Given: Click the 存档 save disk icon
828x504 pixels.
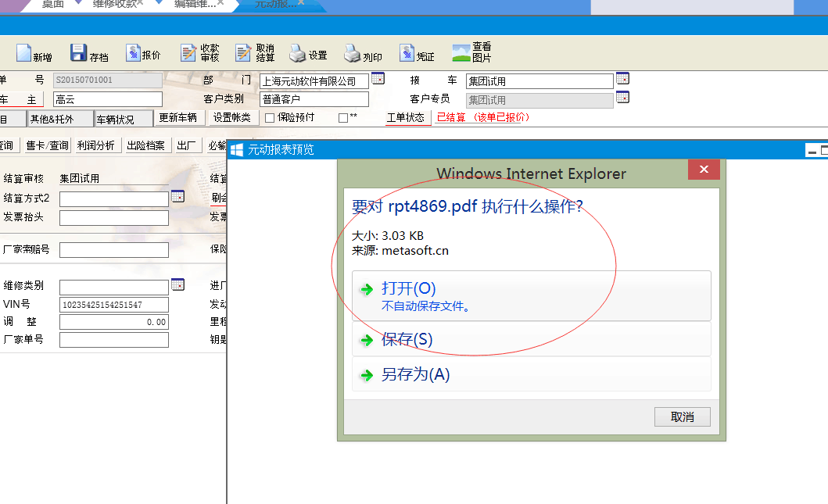Looking at the screenshot, I should coord(78,53).
